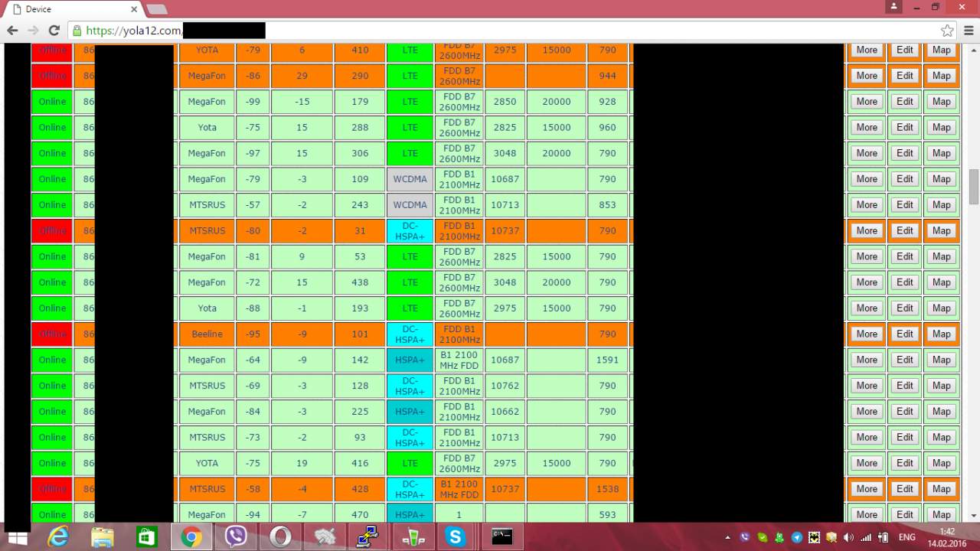Edit the MTSRUS -80 row

tap(905, 230)
